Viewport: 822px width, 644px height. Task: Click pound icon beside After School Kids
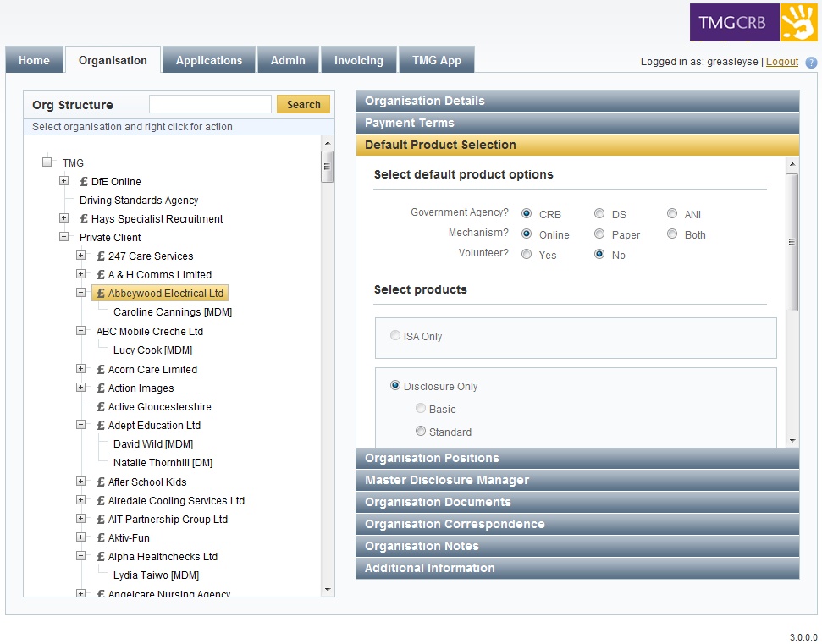tap(101, 482)
